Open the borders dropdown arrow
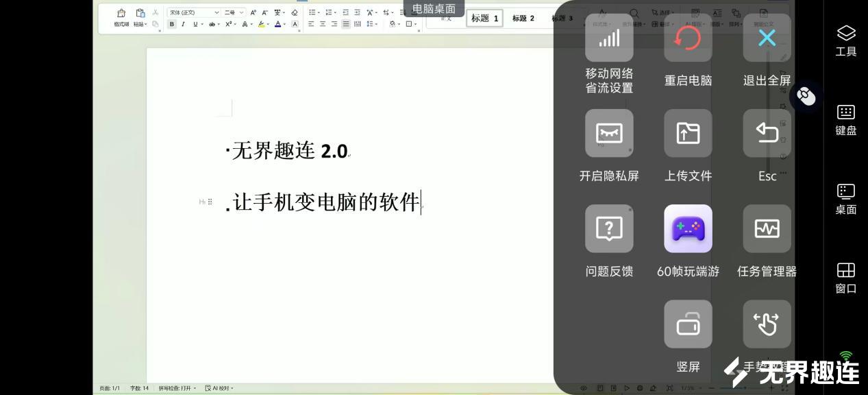 point(416,25)
